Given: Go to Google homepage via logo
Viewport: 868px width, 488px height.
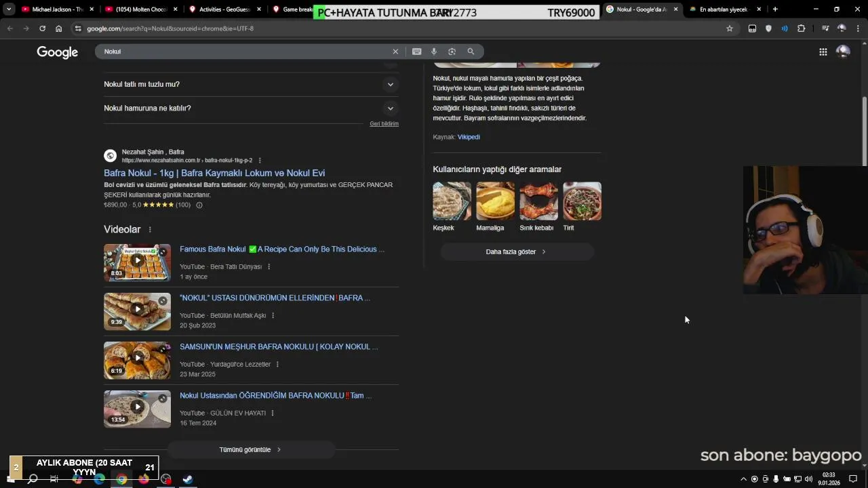Looking at the screenshot, I should coord(58,52).
